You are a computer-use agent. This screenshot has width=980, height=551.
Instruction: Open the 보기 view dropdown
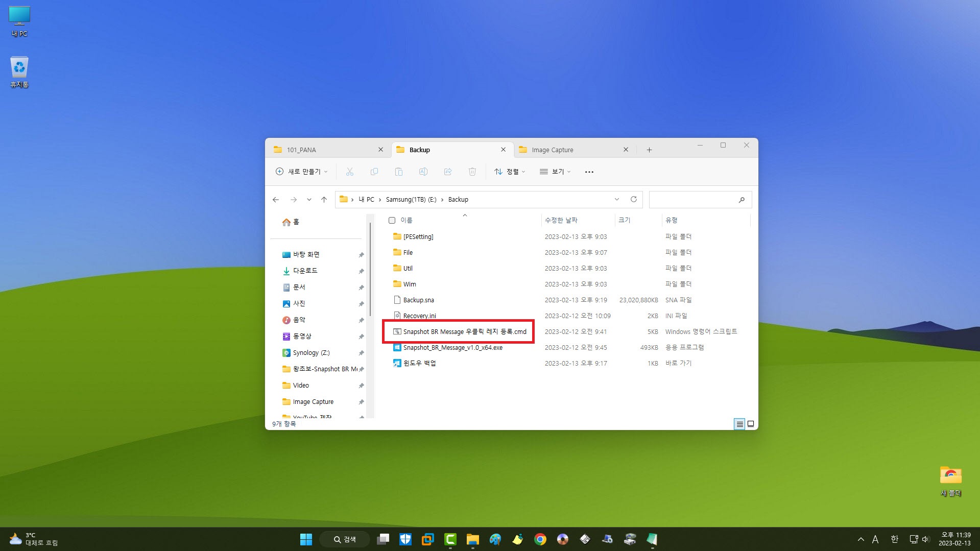coord(555,172)
